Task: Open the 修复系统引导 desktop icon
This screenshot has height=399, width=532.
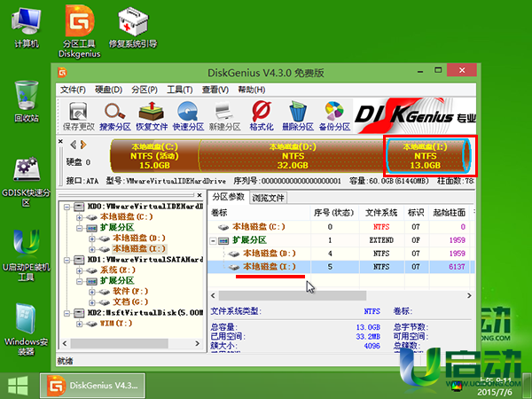Action: pos(133,28)
